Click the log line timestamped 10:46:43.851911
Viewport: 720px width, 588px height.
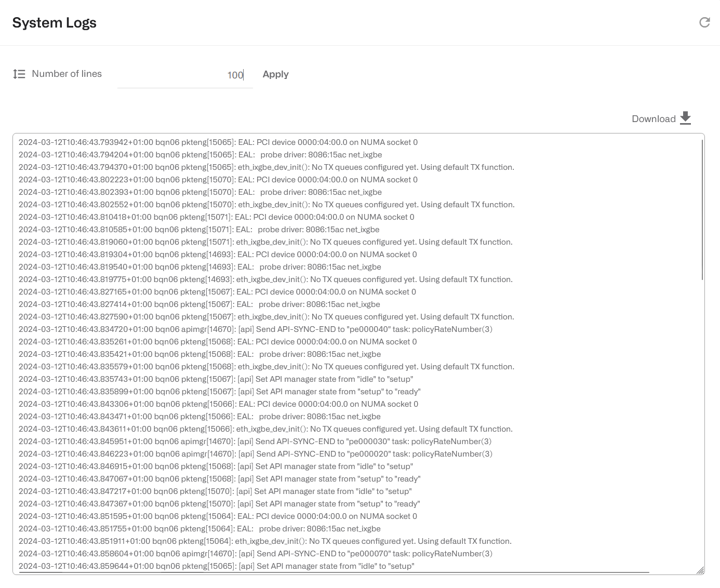(x=265, y=541)
